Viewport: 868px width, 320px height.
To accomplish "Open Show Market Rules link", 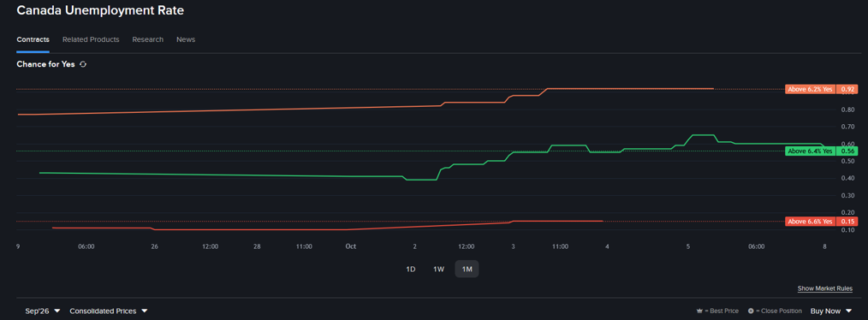I will [x=825, y=289].
